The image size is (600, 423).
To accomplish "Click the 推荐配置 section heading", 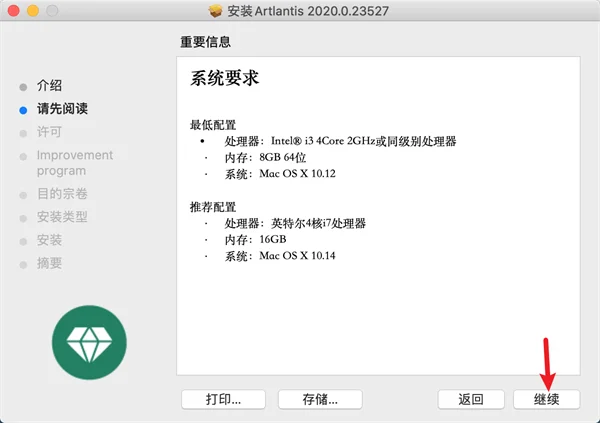I will 213,207.
